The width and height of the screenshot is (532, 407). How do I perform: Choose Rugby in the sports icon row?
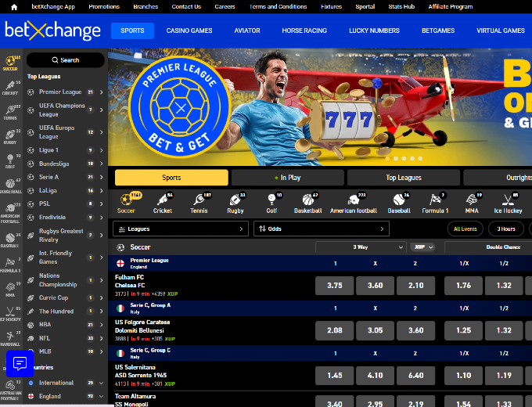[235, 203]
